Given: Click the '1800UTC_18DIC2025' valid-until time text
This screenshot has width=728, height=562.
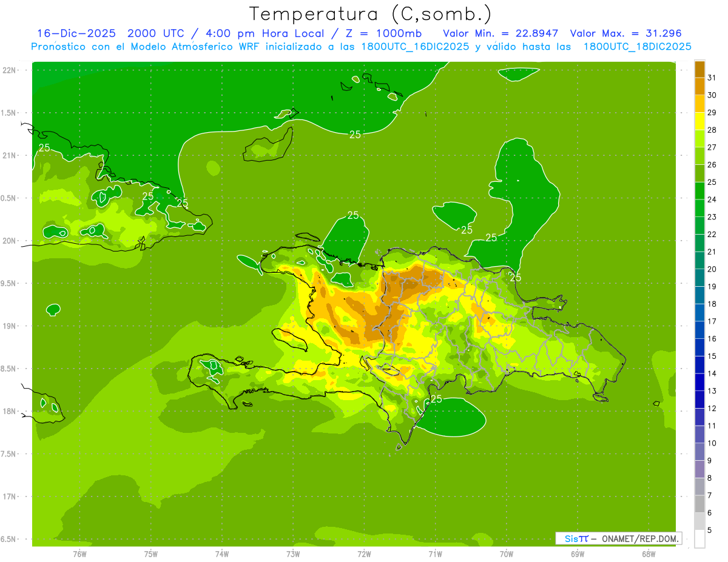Looking at the screenshot, I should pyautogui.click(x=638, y=47).
